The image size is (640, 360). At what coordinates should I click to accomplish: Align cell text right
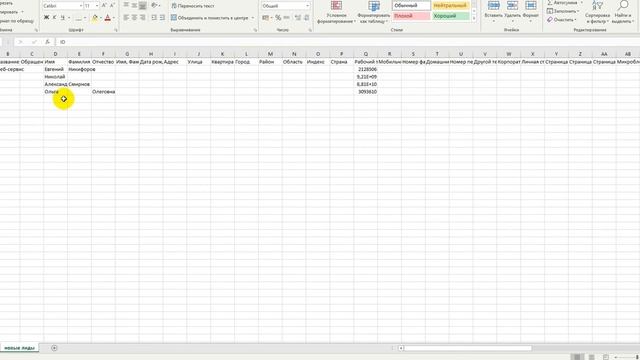[x=142, y=18]
